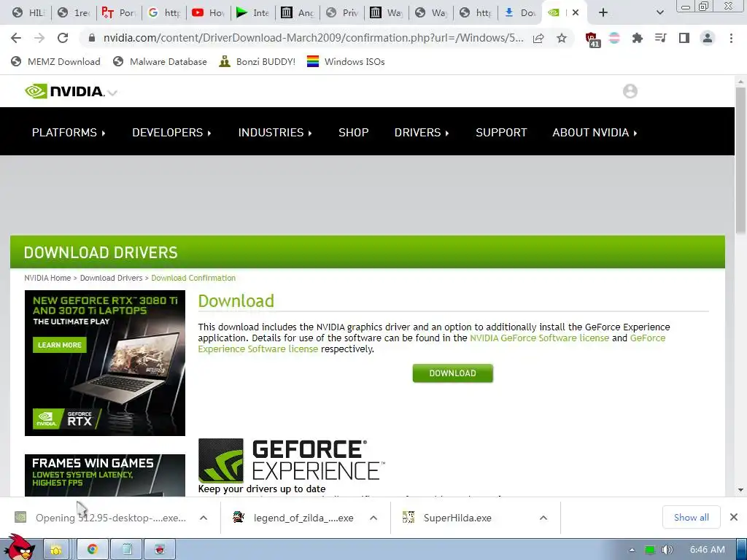747x560 pixels.
Task: Open the NVIDIA GeForce Software license link
Action: [x=539, y=338]
